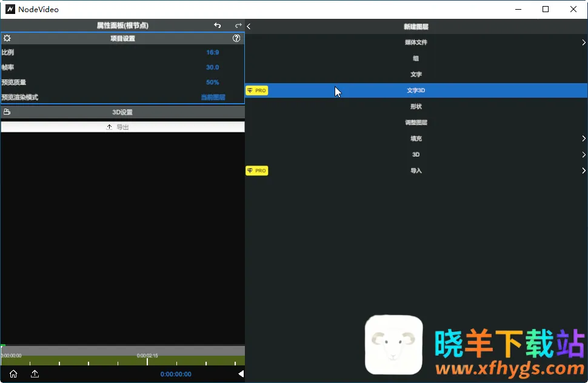Click the play triangle at timeline right
Screen dimensions: 588x383
point(241,374)
